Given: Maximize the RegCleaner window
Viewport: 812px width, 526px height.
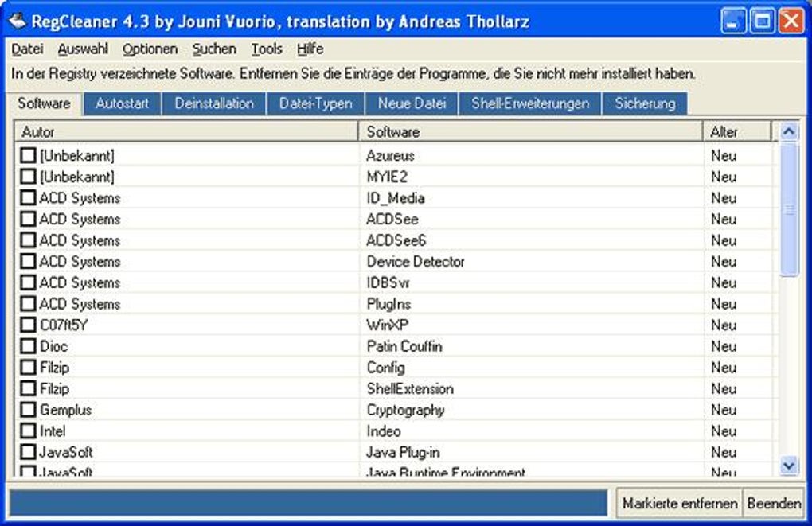Looking at the screenshot, I should [x=763, y=21].
